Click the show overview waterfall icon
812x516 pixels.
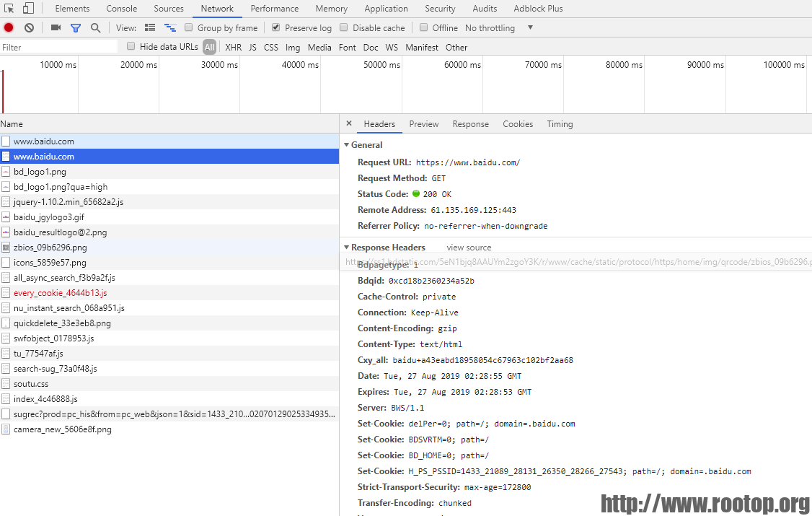coord(170,27)
